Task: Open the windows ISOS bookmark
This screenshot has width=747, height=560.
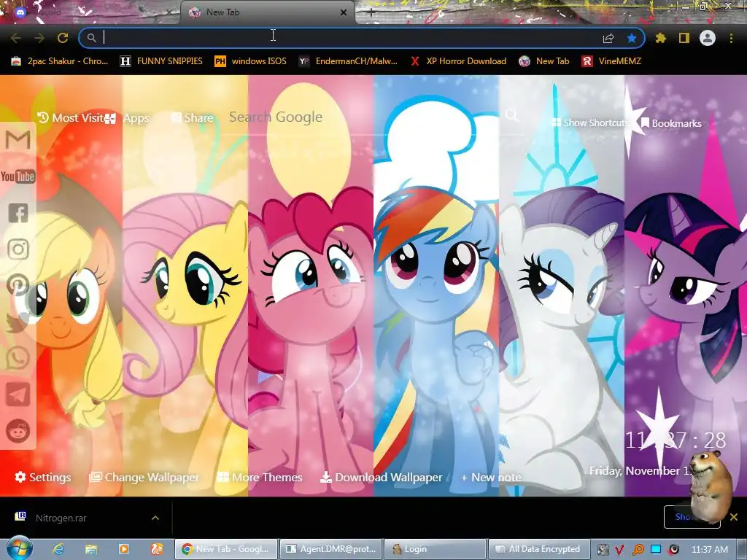Action: (251, 61)
